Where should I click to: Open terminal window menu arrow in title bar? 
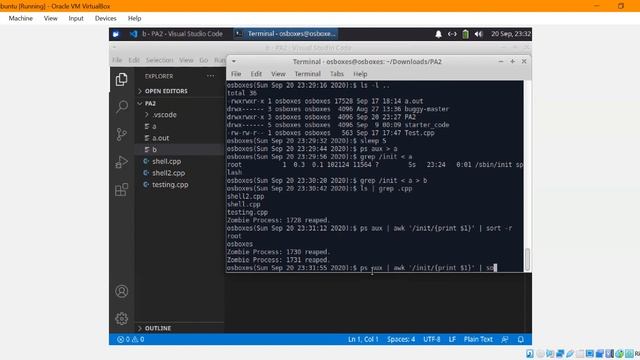coord(234,61)
